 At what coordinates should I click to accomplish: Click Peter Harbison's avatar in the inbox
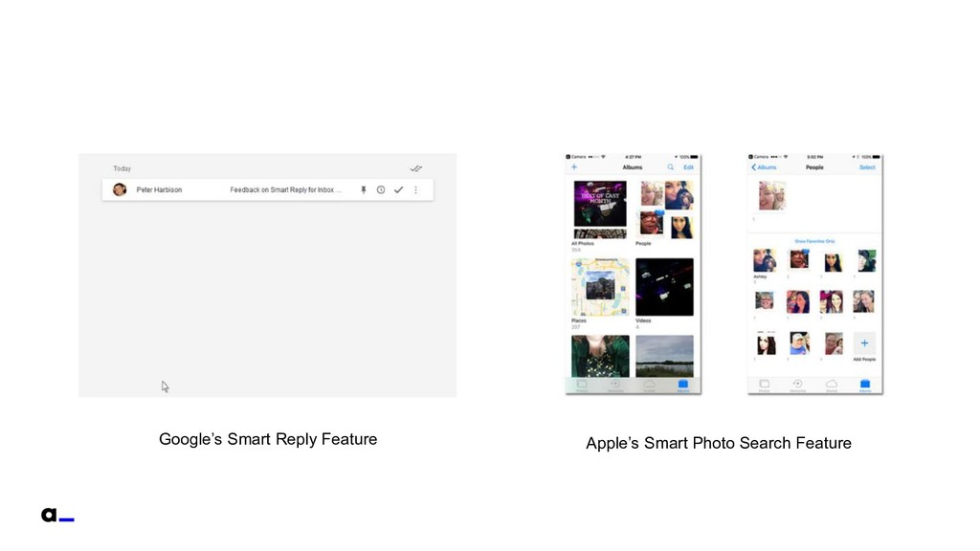[120, 189]
